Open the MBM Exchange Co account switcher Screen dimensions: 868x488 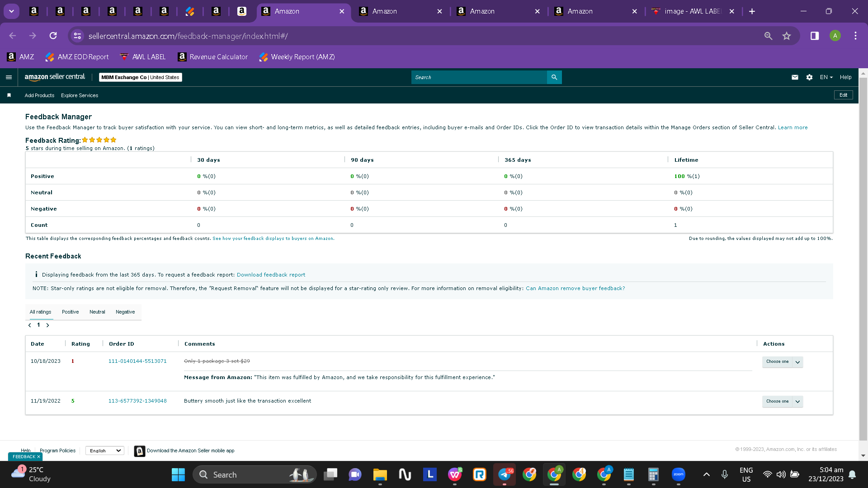click(x=140, y=77)
